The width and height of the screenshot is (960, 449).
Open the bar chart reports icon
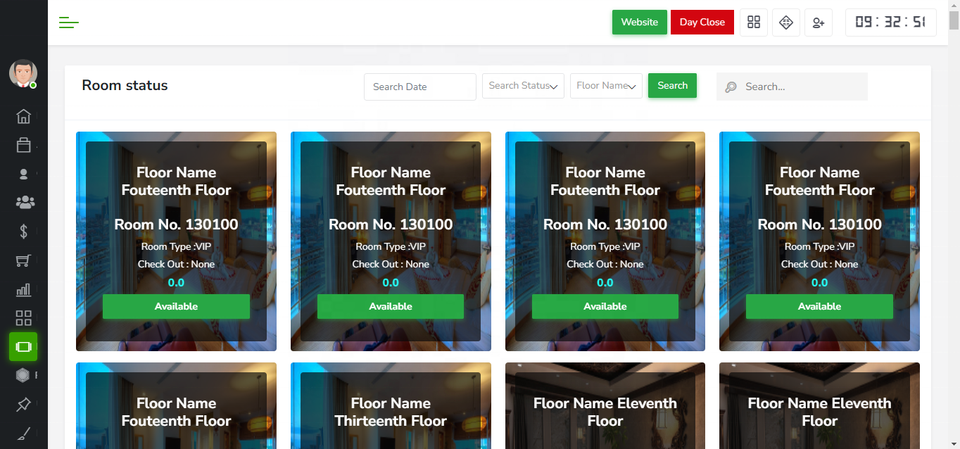pos(23,290)
